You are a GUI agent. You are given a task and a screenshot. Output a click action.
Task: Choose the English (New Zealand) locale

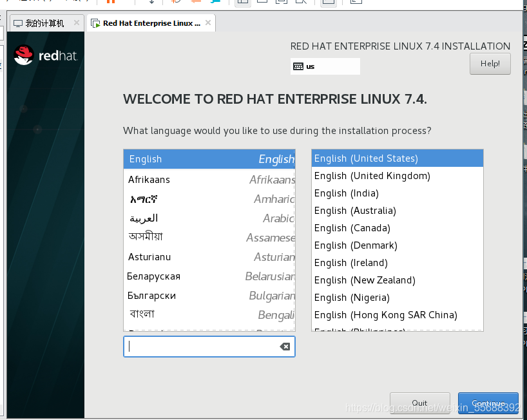398,280
